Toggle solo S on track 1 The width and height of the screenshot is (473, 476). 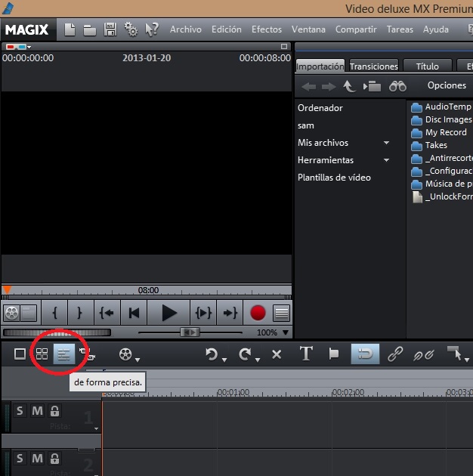20,411
